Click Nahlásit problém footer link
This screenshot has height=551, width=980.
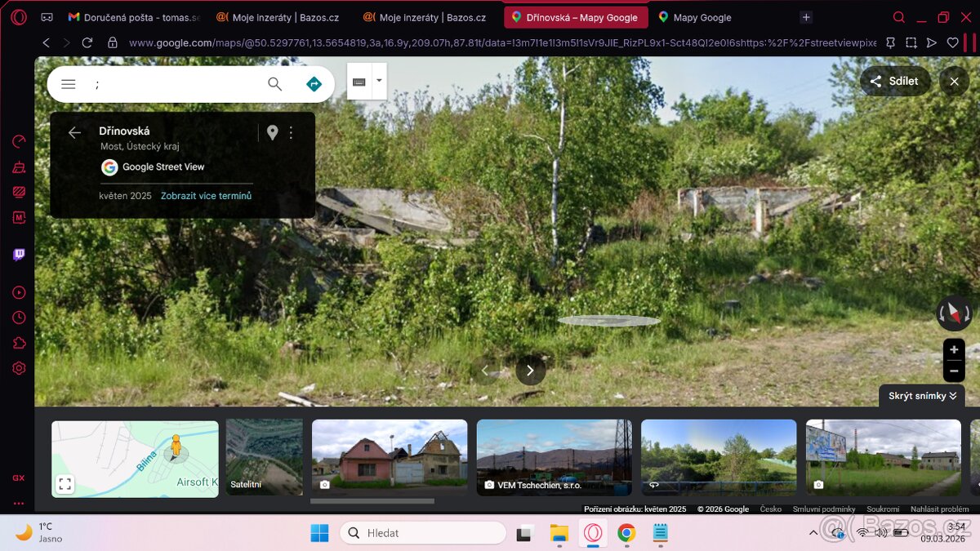coord(940,509)
